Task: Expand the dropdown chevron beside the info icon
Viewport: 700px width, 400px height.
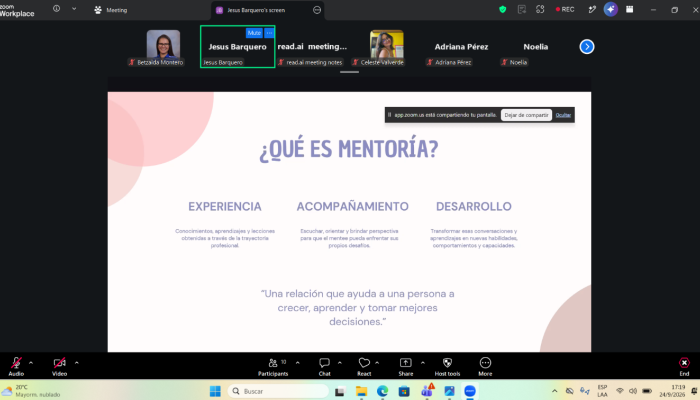Action: point(74,8)
